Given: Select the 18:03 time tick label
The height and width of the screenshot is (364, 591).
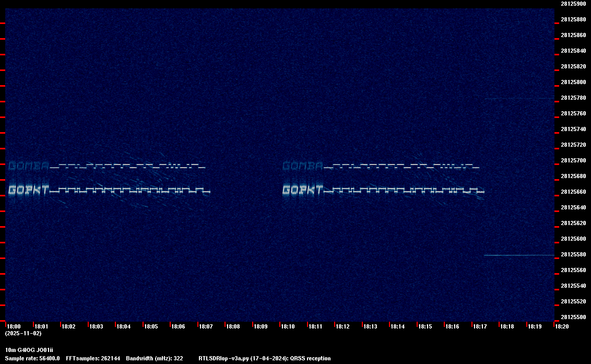Looking at the screenshot, I should (x=96, y=326).
